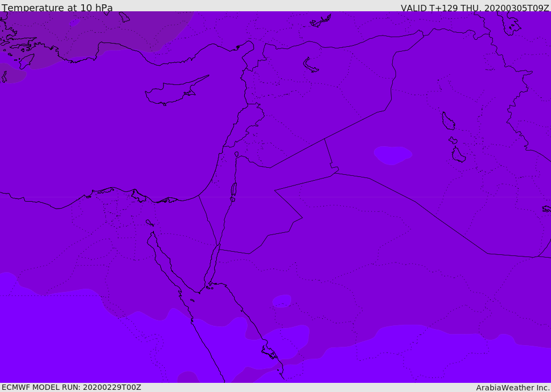Click the Dead Sea outline on map
This screenshot has height=392, width=551.
click(x=234, y=192)
